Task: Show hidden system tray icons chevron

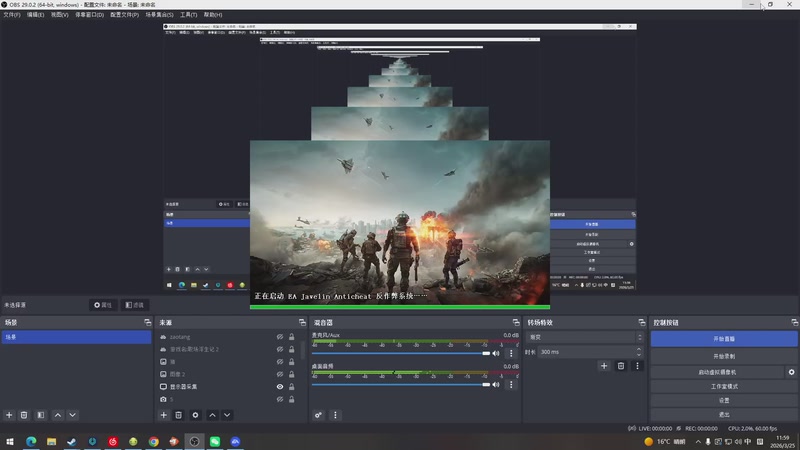Action: click(x=698, y=441)
